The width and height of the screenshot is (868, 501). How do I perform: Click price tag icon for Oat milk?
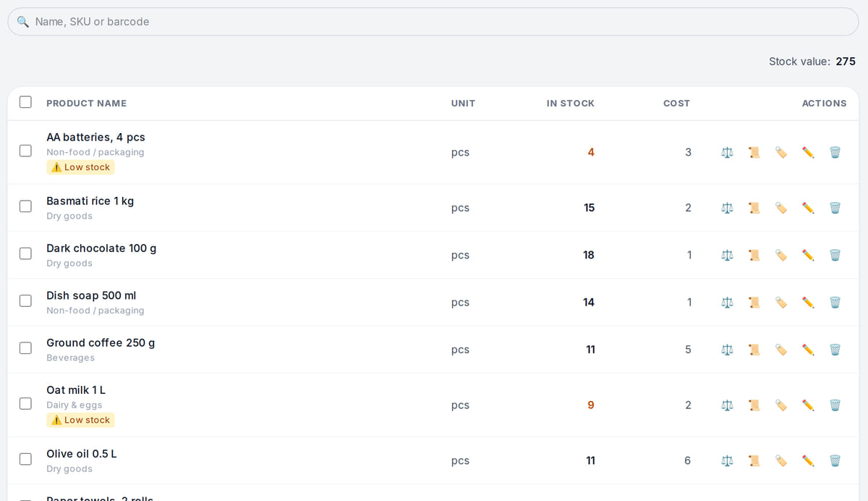click(x=781, y=405)
